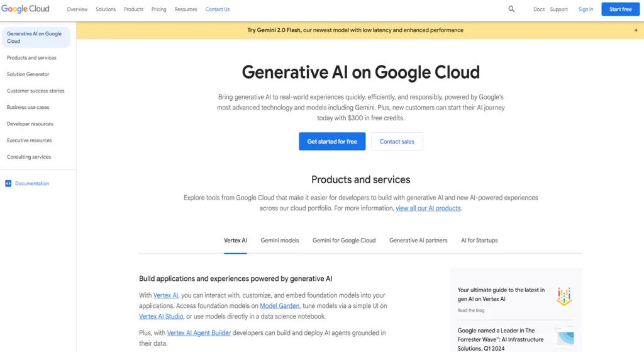Open the Solutions menu
644x352 pixels.
click(106, 9)
